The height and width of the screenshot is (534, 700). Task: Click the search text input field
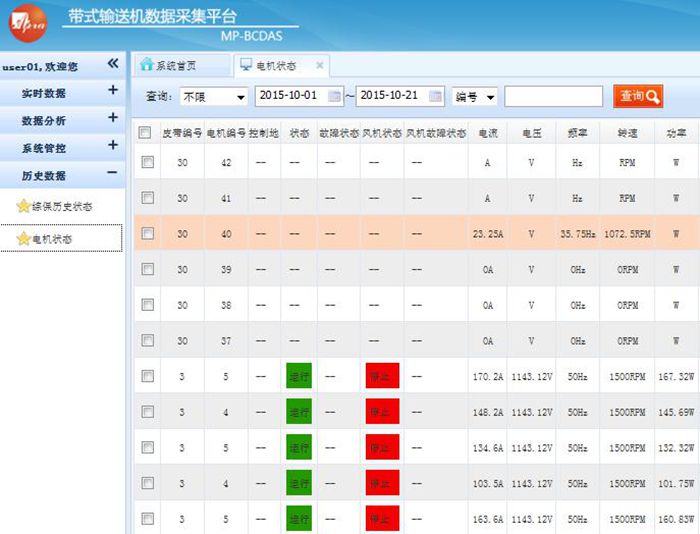pyautogui.click(x=553, y=96)
